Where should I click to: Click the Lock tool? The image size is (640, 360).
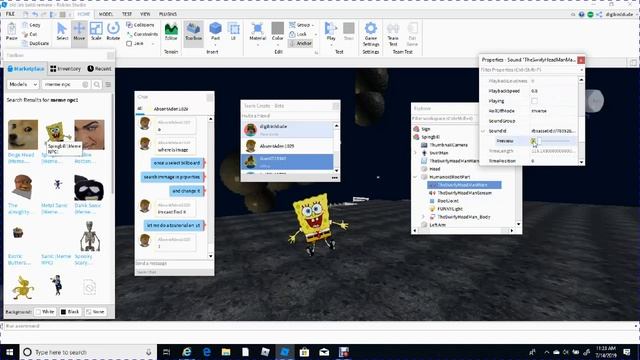click(x=298, y=34)
